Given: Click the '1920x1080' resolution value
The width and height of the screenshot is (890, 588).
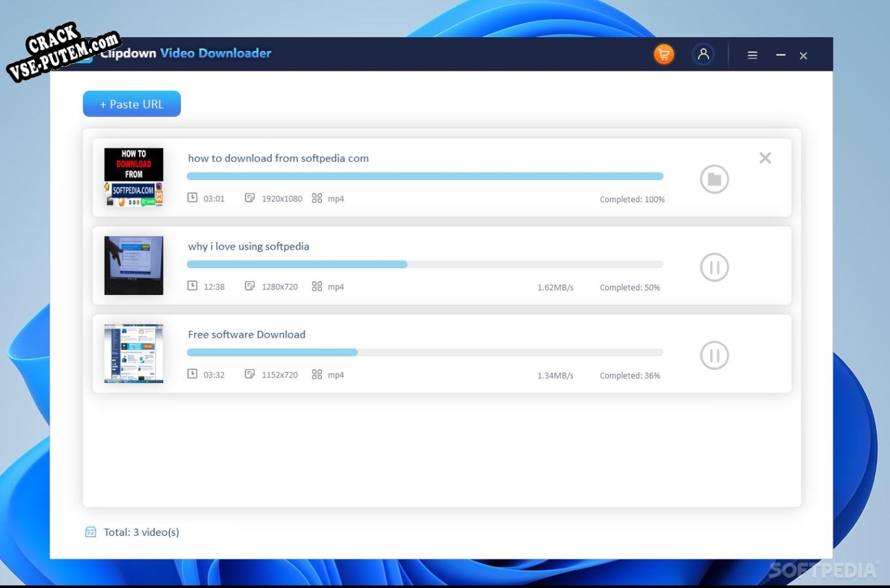Looking at the screenshot, I should point(282,199).
